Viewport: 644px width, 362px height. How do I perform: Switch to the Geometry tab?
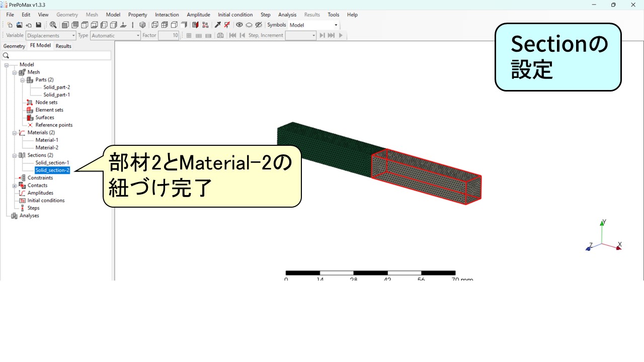pyautogui.click(x=14, y=46)
